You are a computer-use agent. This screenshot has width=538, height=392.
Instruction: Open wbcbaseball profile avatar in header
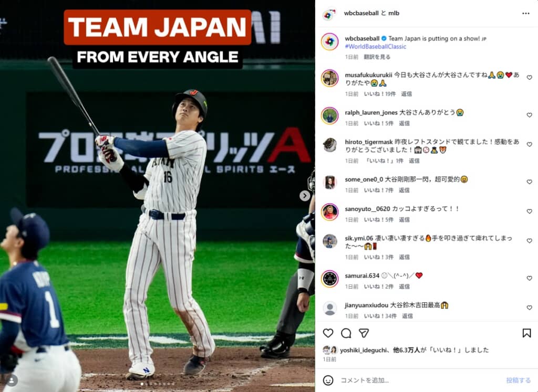click(x=329, y=14)
